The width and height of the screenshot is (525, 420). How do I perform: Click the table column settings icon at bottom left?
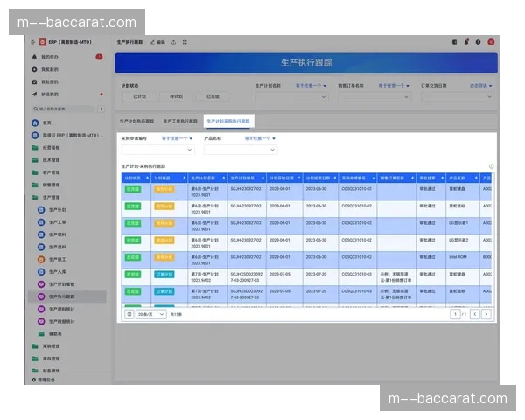pos(129,313)
